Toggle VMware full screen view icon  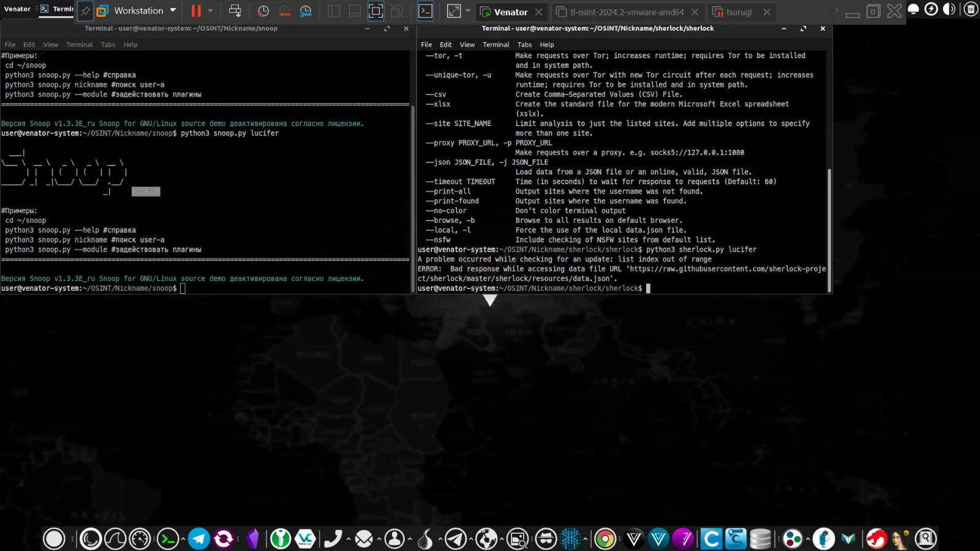(x=375, y=11)
